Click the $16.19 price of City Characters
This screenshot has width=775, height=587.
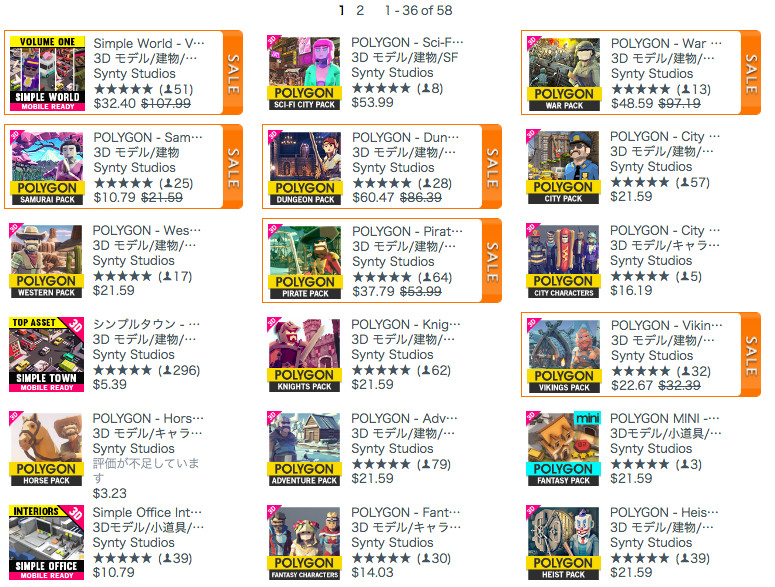point(631,290)
